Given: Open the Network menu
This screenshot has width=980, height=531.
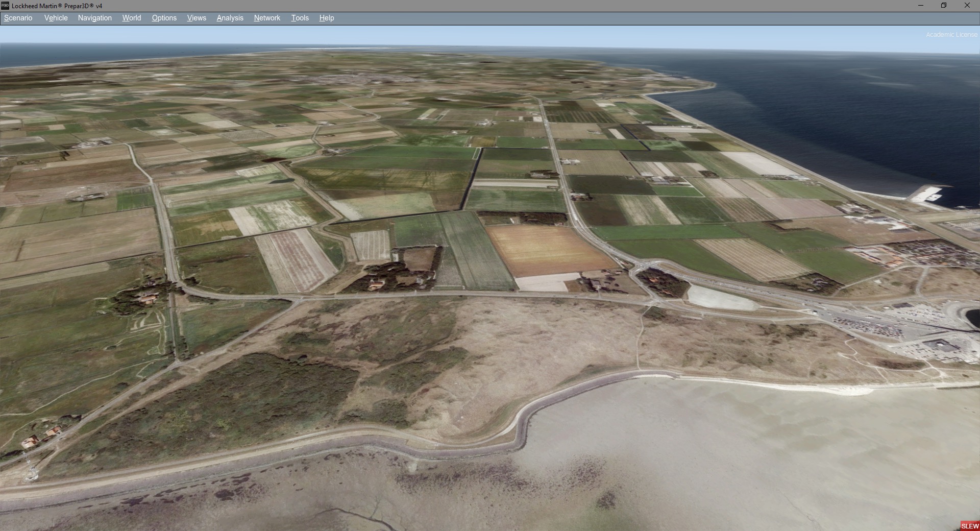Looking at the screenshot, I should click(x=267, y=18).
